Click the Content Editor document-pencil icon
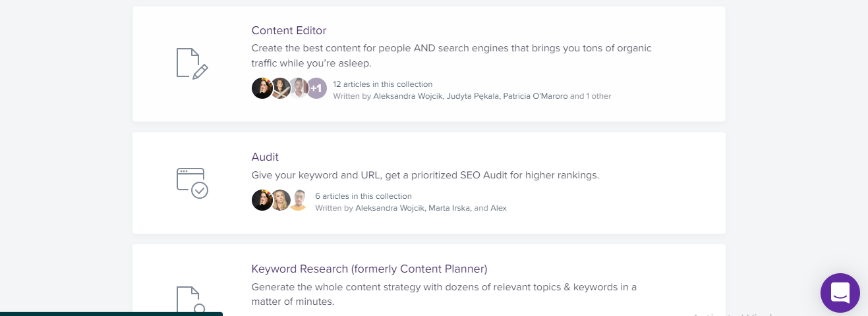 click(192, 64)
